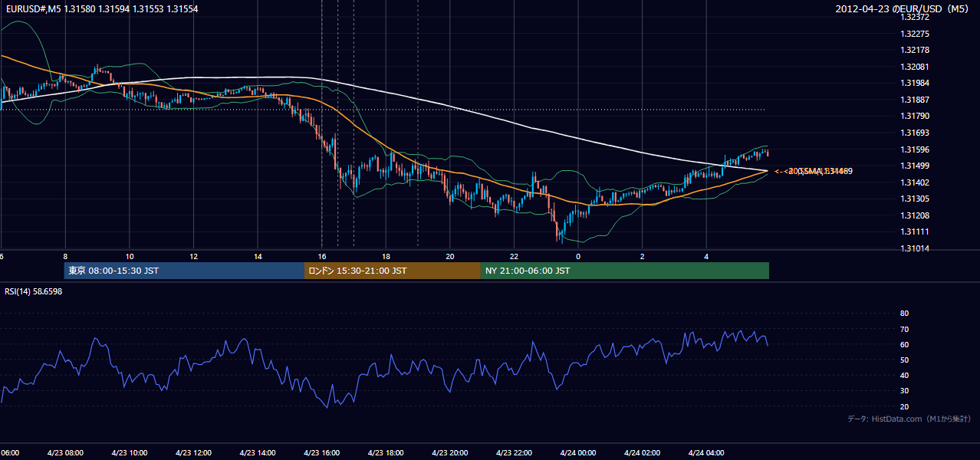Image resolution: width=980 pixels, height=460 pixels.
Task: Click the bottom time label 4/23 22:00
Action: [x=514, y=453]
